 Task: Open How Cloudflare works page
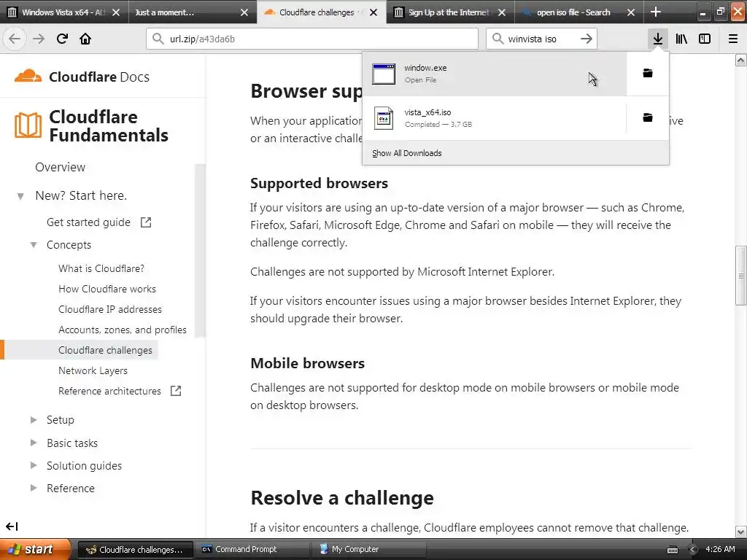[x=107, y=289]
